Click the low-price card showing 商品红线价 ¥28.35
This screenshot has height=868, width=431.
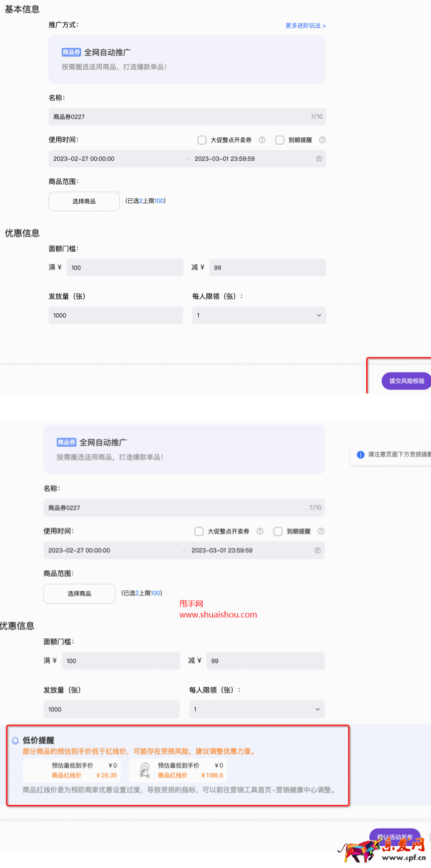(x=71, y=770)
